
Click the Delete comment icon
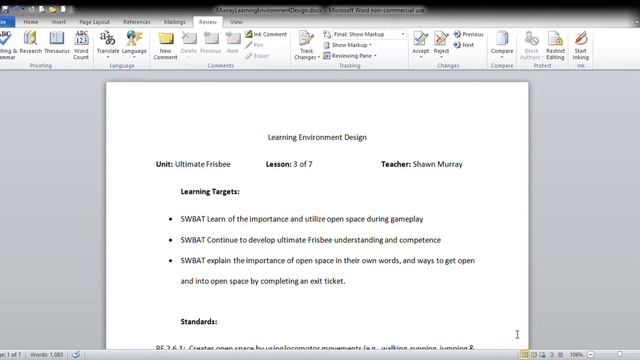[189, 39]
